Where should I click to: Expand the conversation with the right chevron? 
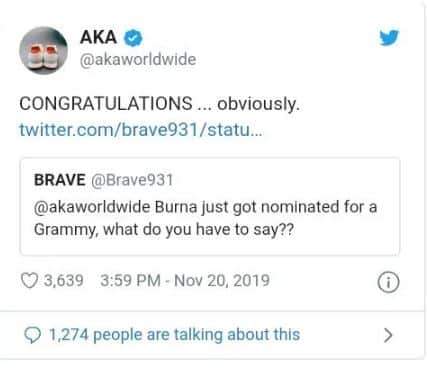tap(388, 335)
